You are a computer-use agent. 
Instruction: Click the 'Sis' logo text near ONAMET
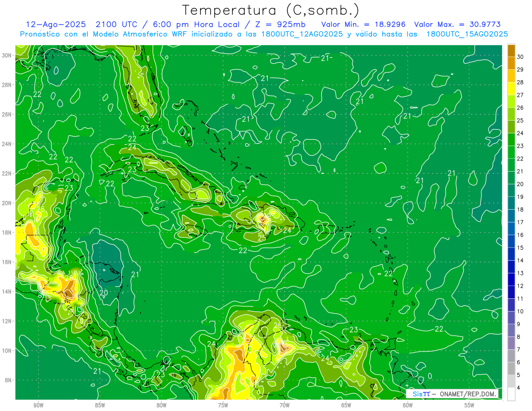(417, 394)
